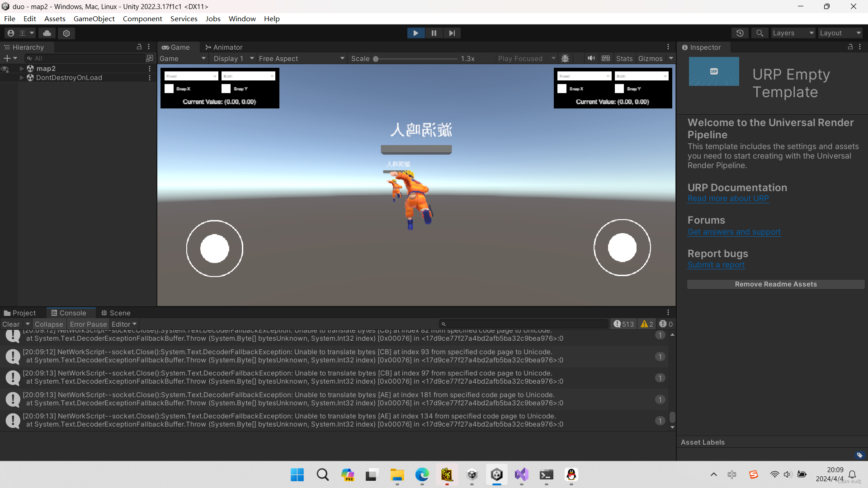
Task: Open the Gizmos dropdown arrow
Action: tap(671, 58)
